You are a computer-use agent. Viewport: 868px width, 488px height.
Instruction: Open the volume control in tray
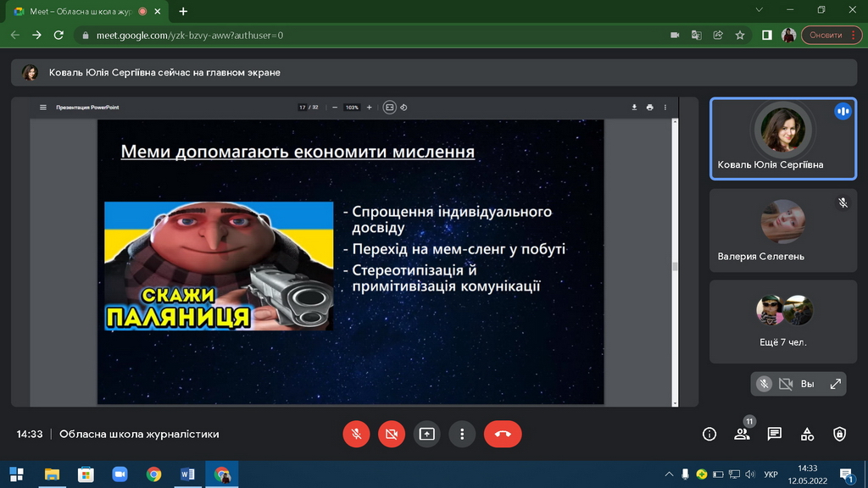750,474
